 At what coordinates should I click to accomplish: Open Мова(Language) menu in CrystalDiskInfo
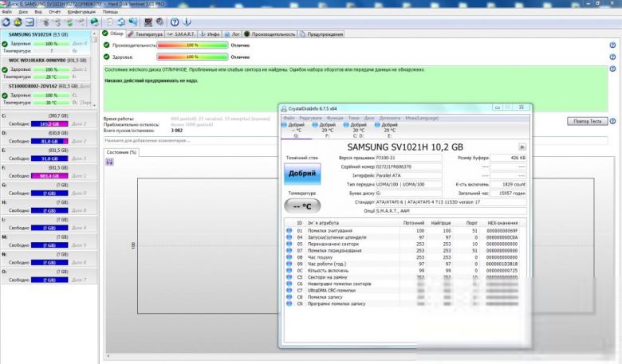[422, 118]
